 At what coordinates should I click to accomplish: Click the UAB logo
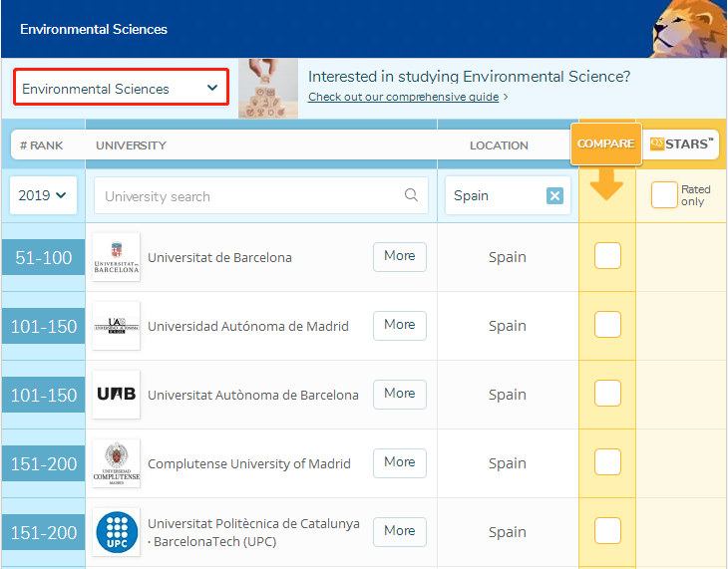(116, 395)
